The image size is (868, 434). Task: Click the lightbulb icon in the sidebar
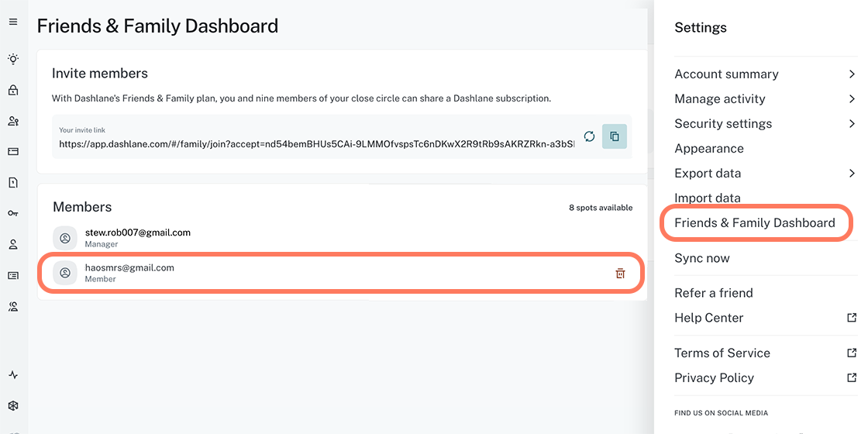pos(13,59)
